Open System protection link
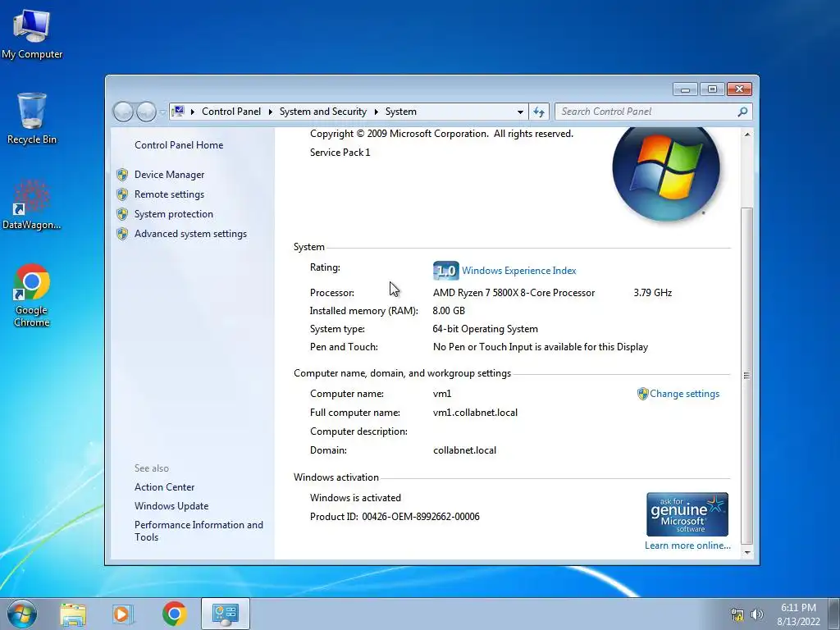 [174, 214]
